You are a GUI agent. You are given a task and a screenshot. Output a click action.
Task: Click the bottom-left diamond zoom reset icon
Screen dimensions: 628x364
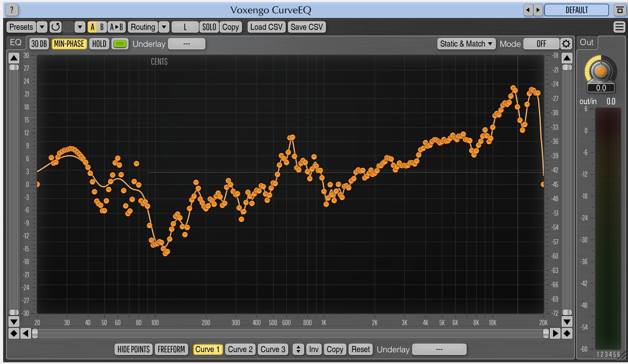pyautogui.click(x=14, y=333)
